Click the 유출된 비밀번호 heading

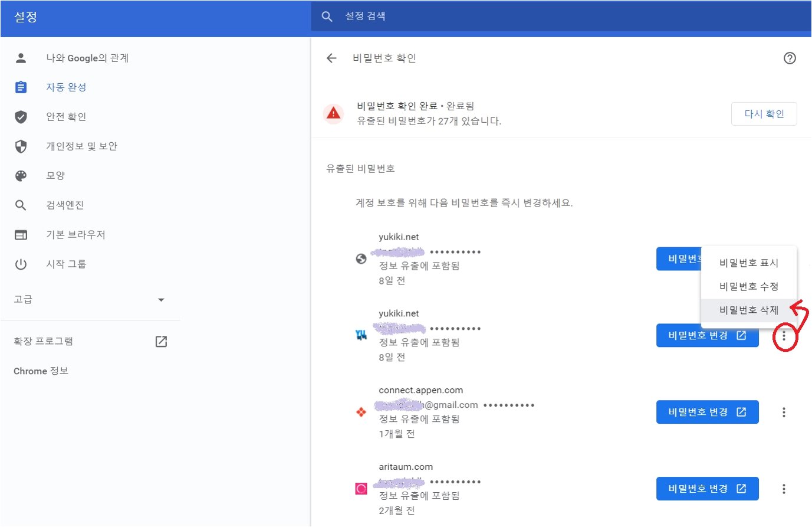(360, 169)
